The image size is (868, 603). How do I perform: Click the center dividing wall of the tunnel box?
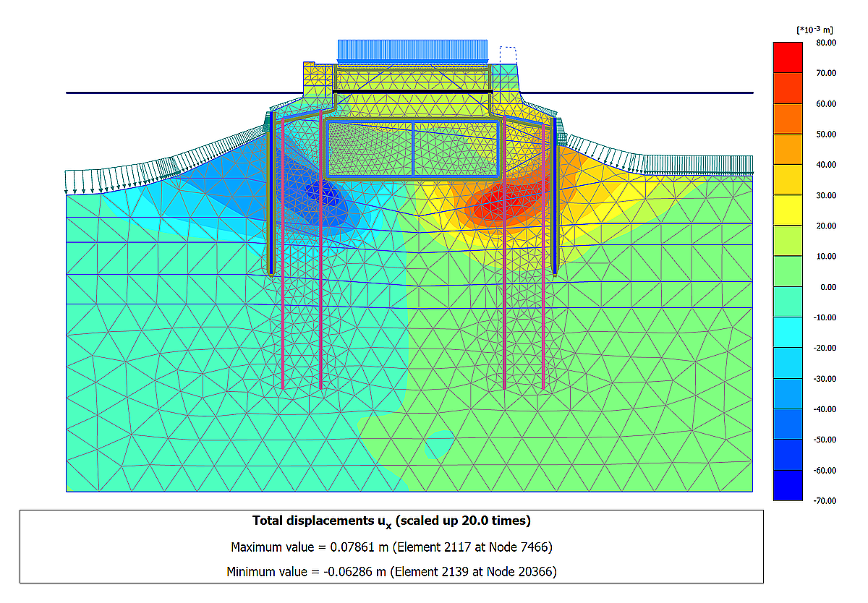[x=413, y=148]
